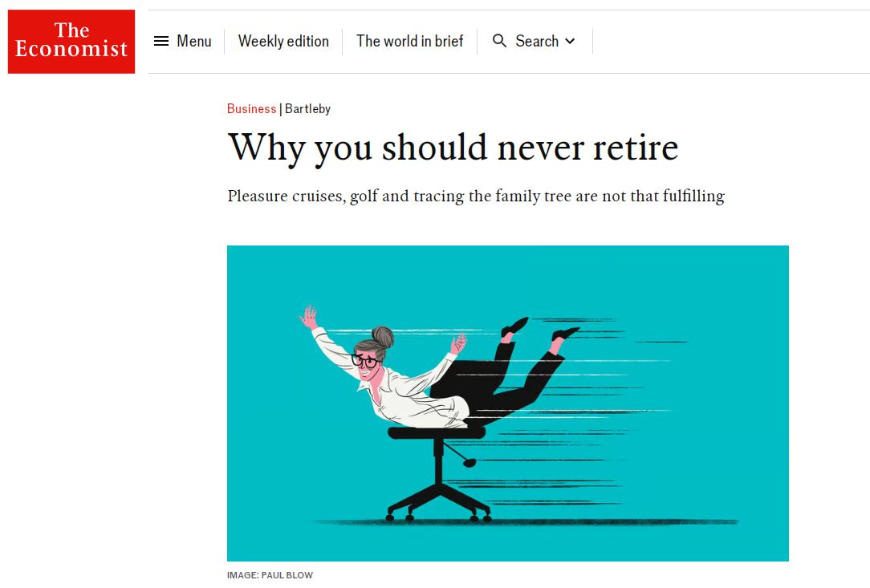Click the Search text in the header

click(537, 41)
